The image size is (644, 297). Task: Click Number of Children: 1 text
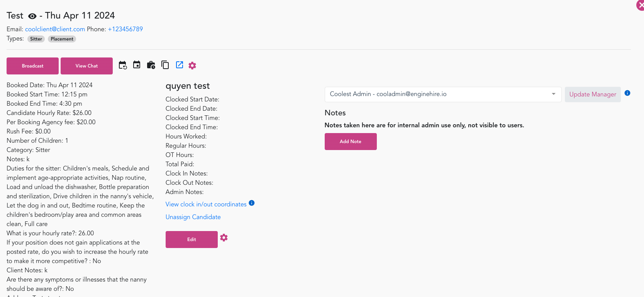point(37,141)
